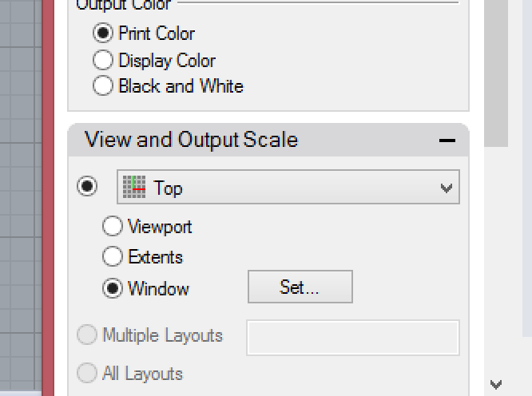
Task: Open the Top viewport dropdown
Action: point(288,187)
